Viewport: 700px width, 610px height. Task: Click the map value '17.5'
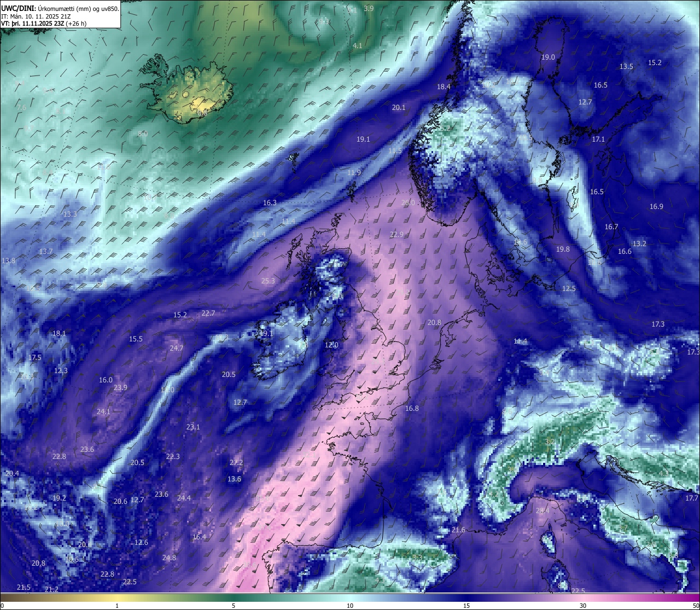(35, 357)
